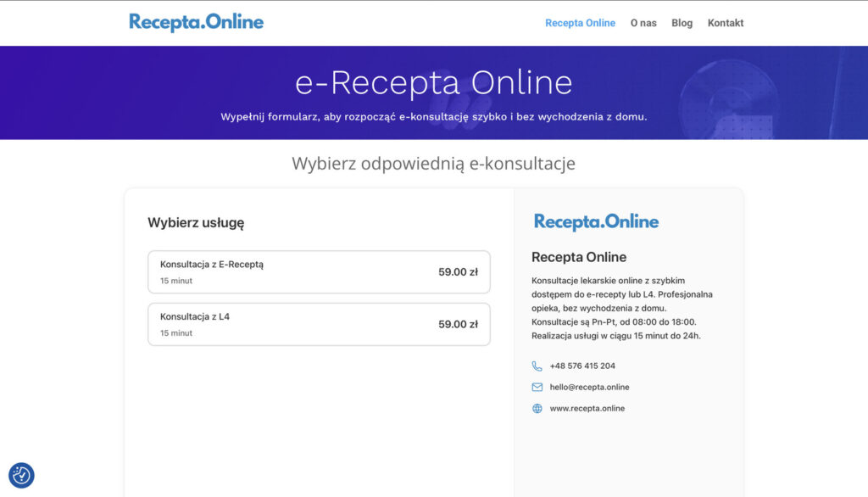Open the Recepta Online nav item

pos(580,23)
